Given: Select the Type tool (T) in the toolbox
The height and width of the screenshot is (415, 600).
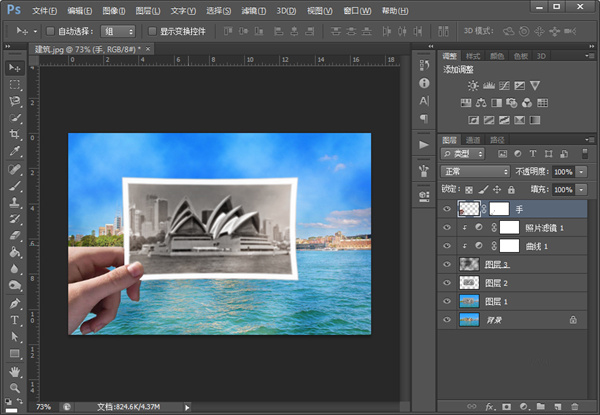Looking at the screenshot, I should (x=15, y=320).
